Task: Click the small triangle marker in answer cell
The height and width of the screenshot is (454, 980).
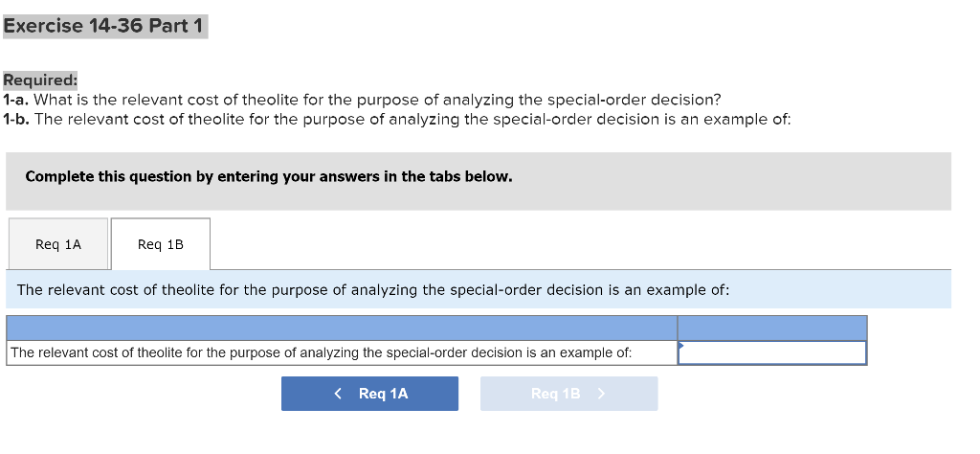Action: [x=681, y=345]
